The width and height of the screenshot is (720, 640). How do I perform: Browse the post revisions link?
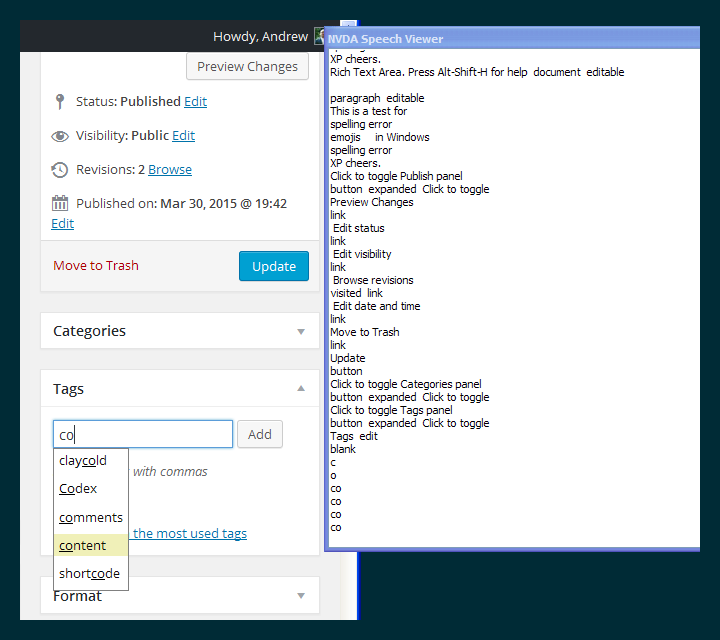click(170, 169)
